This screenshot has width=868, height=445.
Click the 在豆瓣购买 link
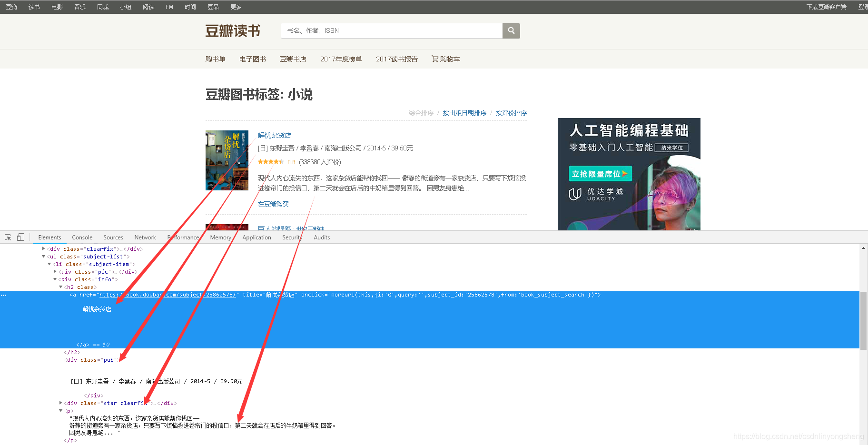[273, 204]
